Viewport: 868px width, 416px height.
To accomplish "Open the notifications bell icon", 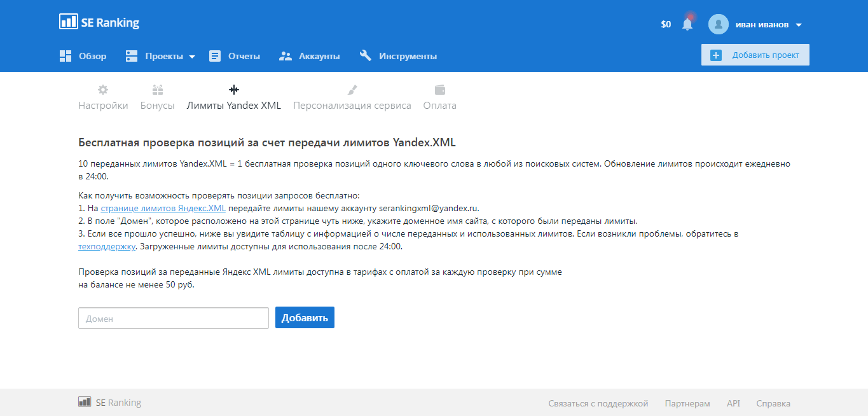I will coord(687,24).
